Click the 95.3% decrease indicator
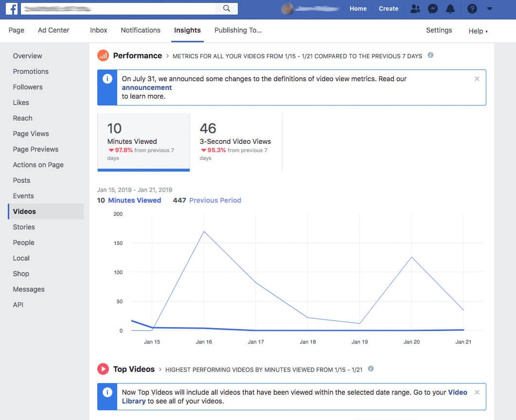Viewport: 516px width, 420px height. click(x=214, y=150)
